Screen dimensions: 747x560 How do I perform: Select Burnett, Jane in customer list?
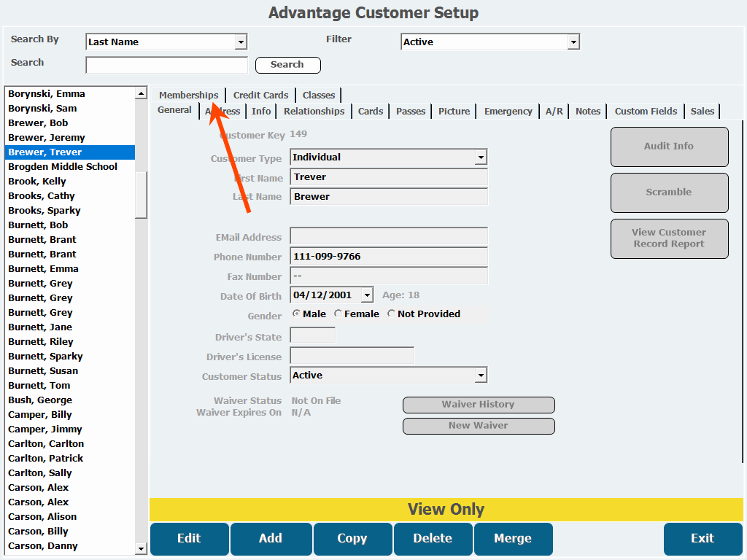coord(70,327)
